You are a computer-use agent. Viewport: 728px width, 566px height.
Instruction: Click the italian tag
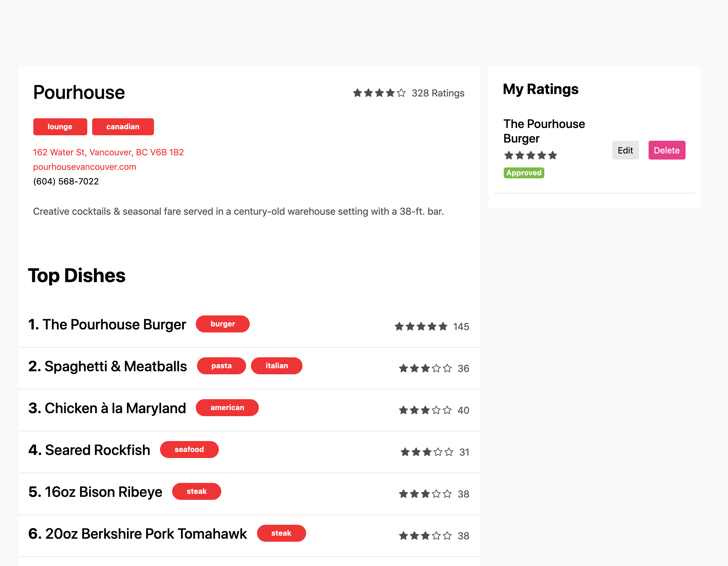[x=277, y=366]
